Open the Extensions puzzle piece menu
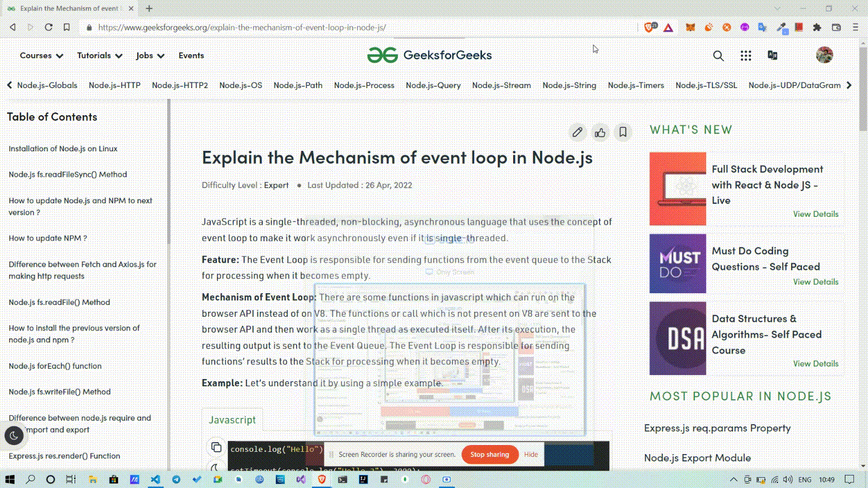The height and width of the screenshot is (488, 868). [817, 27]
